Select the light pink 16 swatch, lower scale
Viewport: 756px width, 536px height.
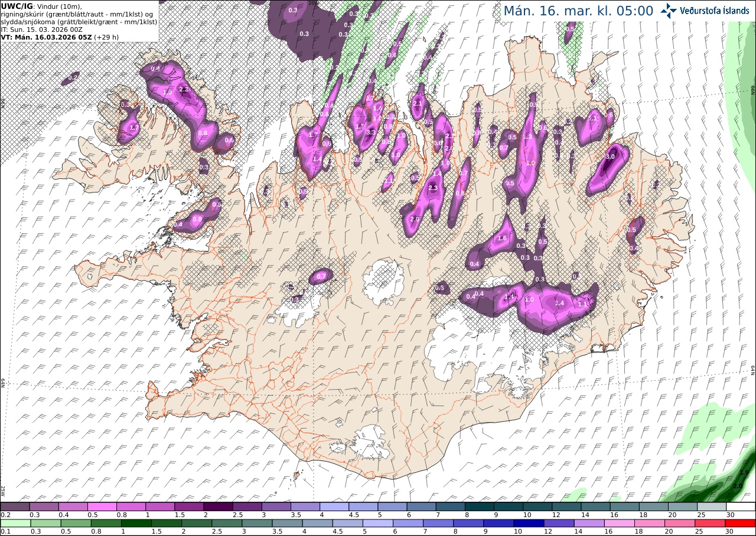[x=619, y=523]
